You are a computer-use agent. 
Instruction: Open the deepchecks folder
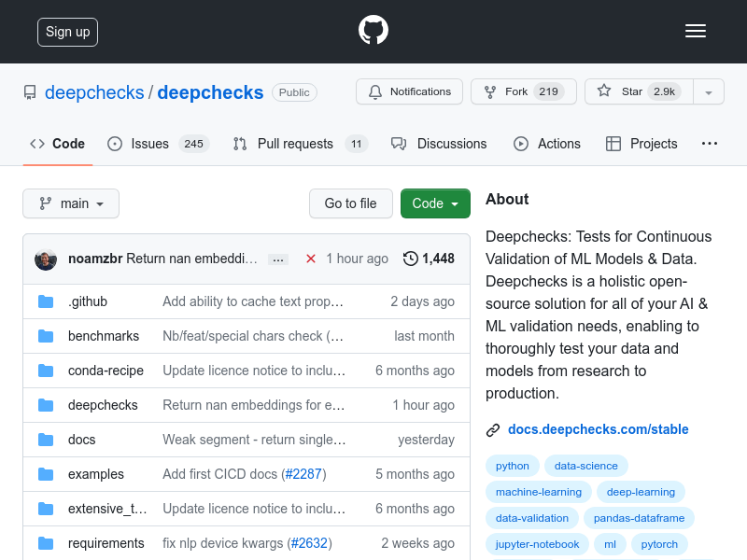103,405
